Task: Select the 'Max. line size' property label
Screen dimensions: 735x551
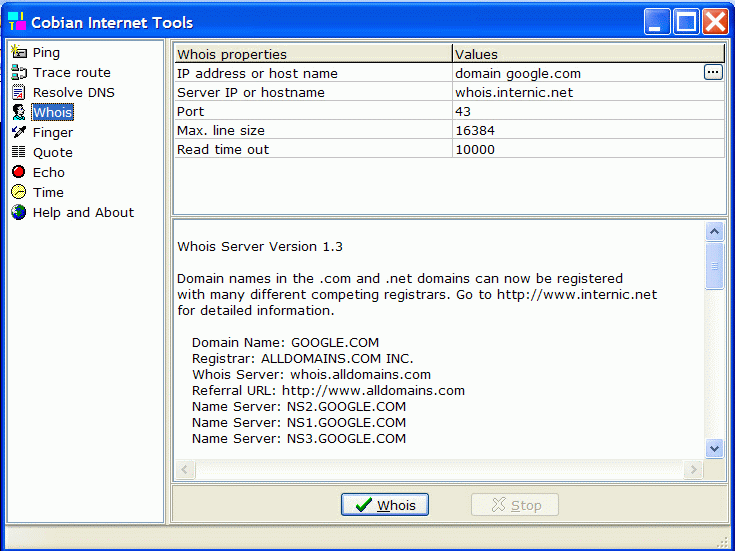Action: 314,130
